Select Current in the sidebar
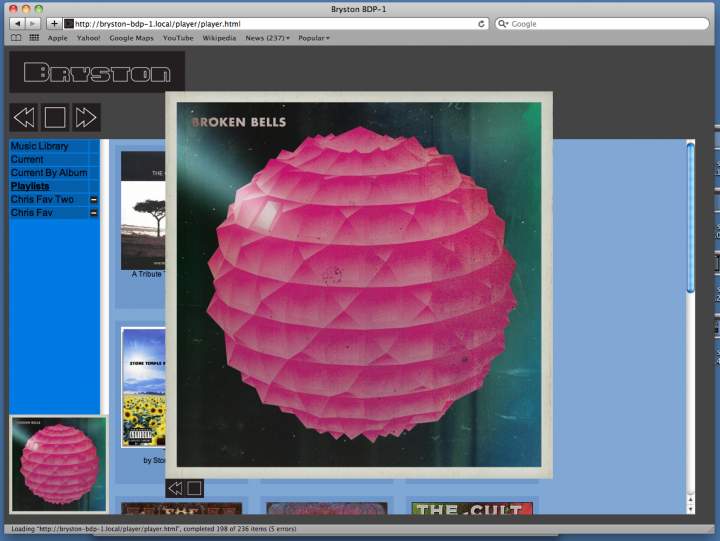Viewport: 720px width, 541px height. coord(27,159)
